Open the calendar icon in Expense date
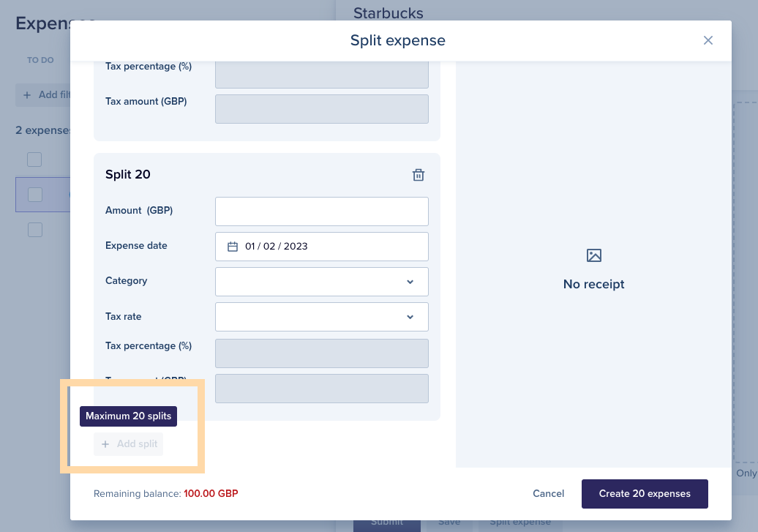Viewport: 758px width, 532px height. click(233, 247)
